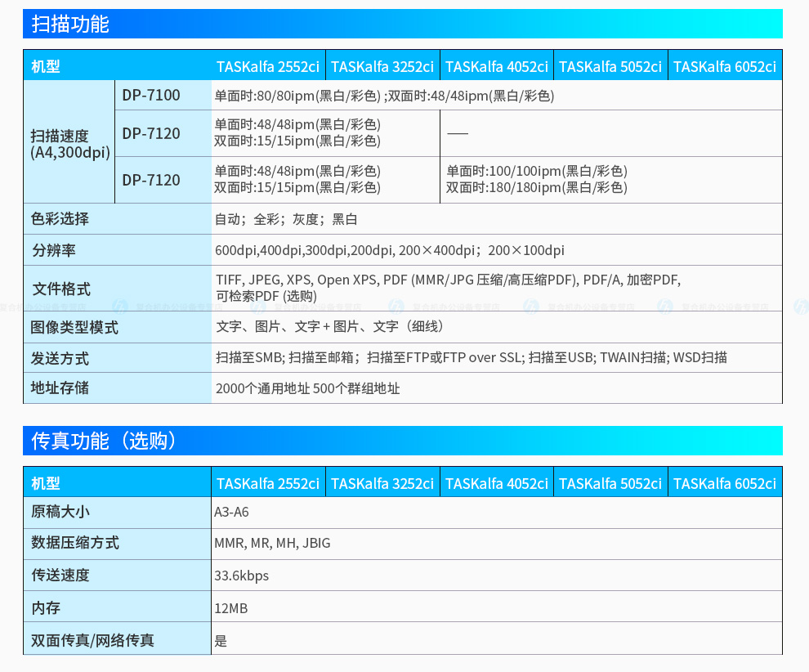Image resolution: width=809 pixels, height=672 pixels.
Task: Select TASKalfa 2552ci in the scan table header
Action: point(268,66)
